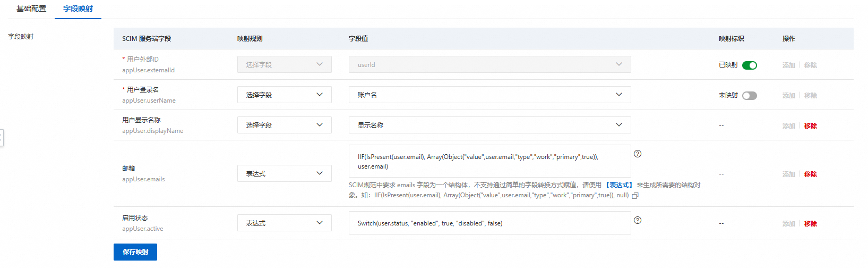Click the appUser.emails field text

click(143, 179)
